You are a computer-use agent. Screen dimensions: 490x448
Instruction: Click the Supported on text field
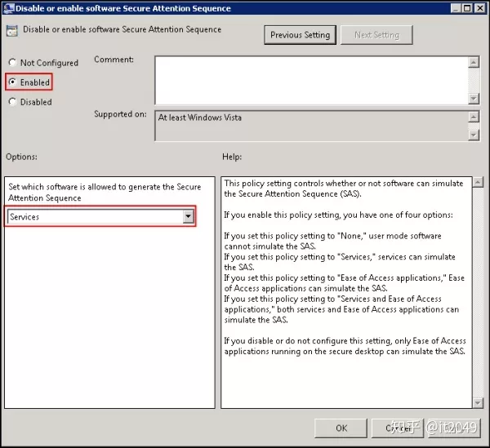click(310, 126)
